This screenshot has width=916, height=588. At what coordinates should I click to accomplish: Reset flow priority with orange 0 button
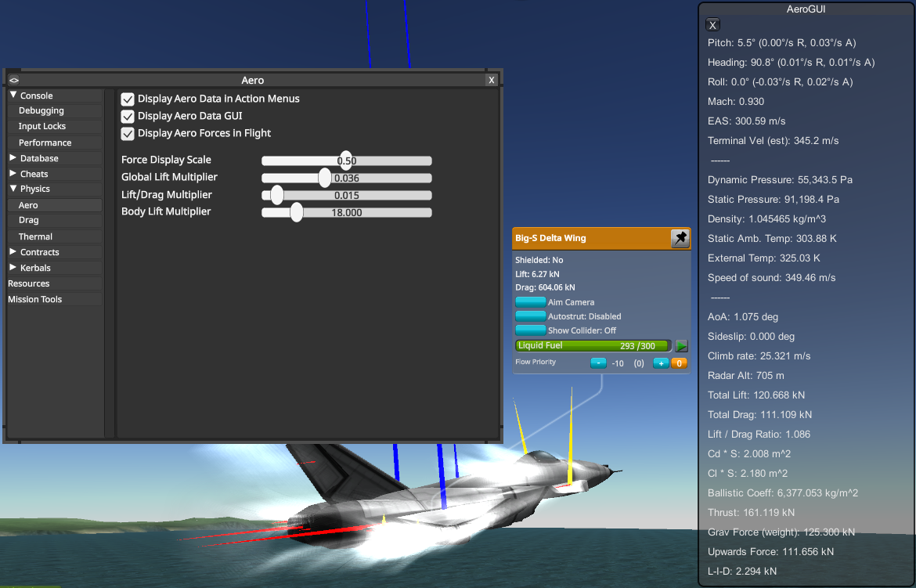coord(678,363)
